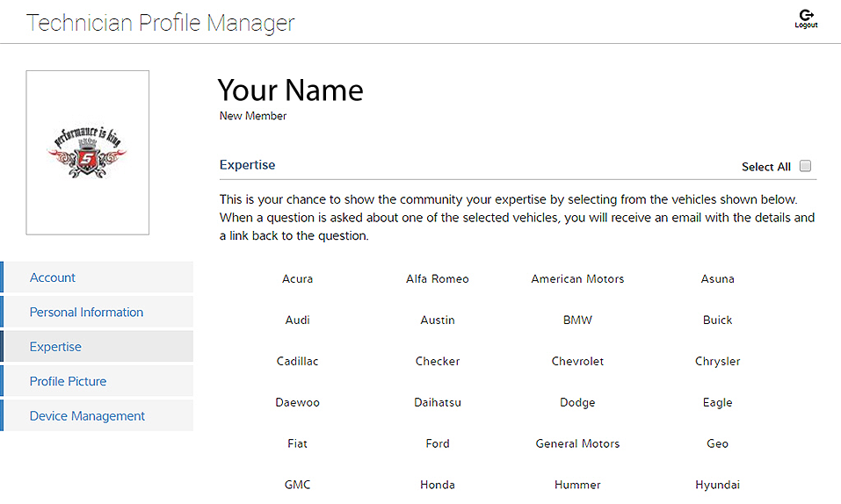841x504 pixels.
Task: Click the Logout icon
Action: click(805, 18)
